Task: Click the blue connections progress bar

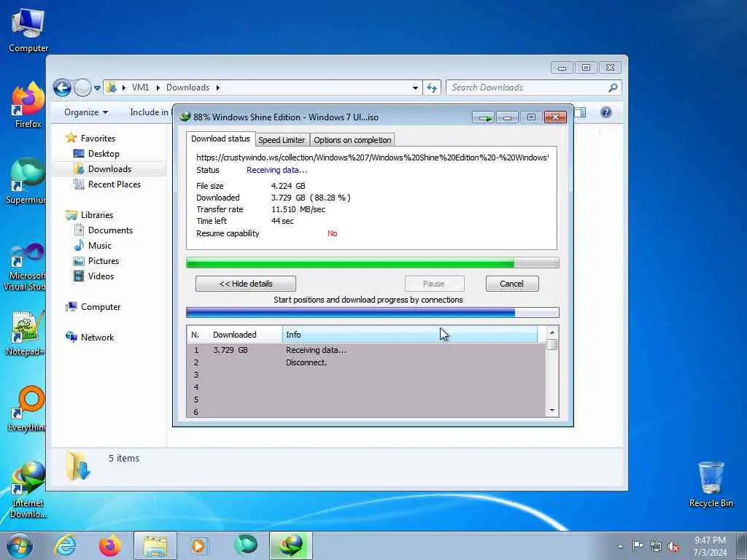Action: click(x=372, y=313)
